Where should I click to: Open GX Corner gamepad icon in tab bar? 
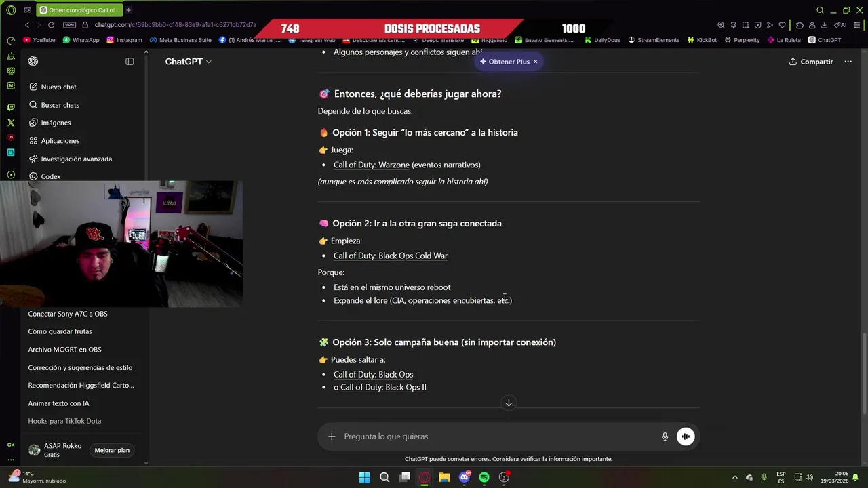click(27, 10)
